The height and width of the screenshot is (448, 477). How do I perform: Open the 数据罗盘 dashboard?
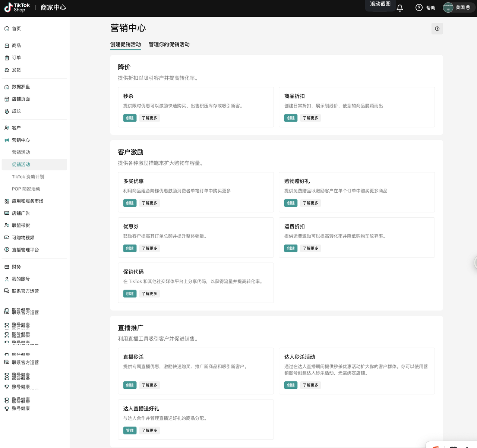[x=21, y=86]
